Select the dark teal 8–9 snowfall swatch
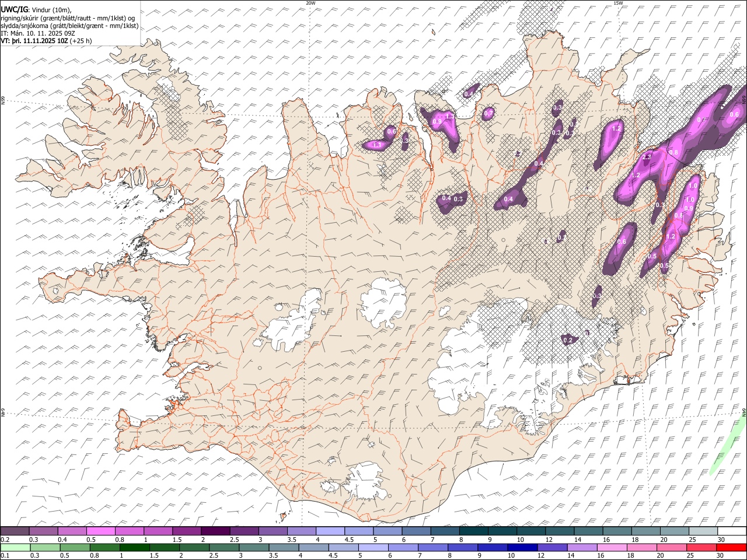 click(474, 531)
